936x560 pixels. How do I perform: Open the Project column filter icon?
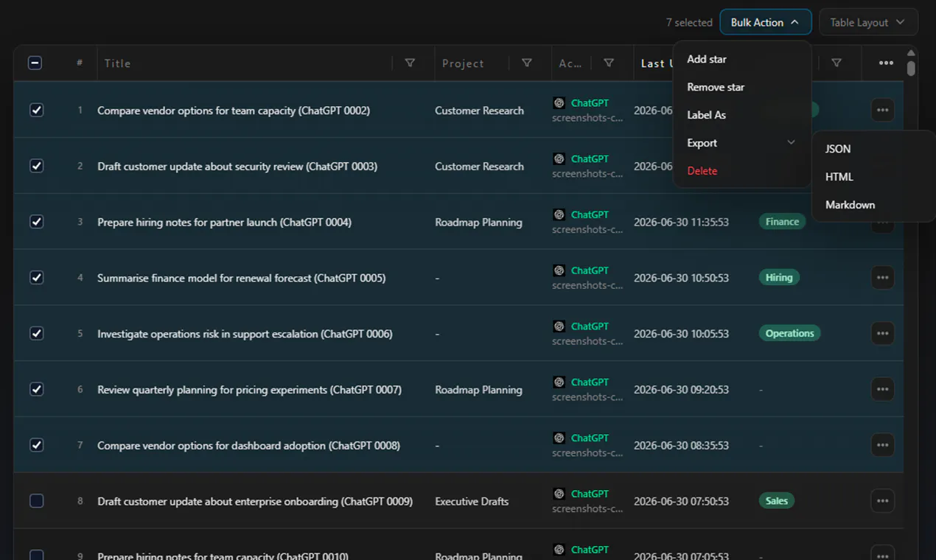pyautogui.click(x=527, y=63)
